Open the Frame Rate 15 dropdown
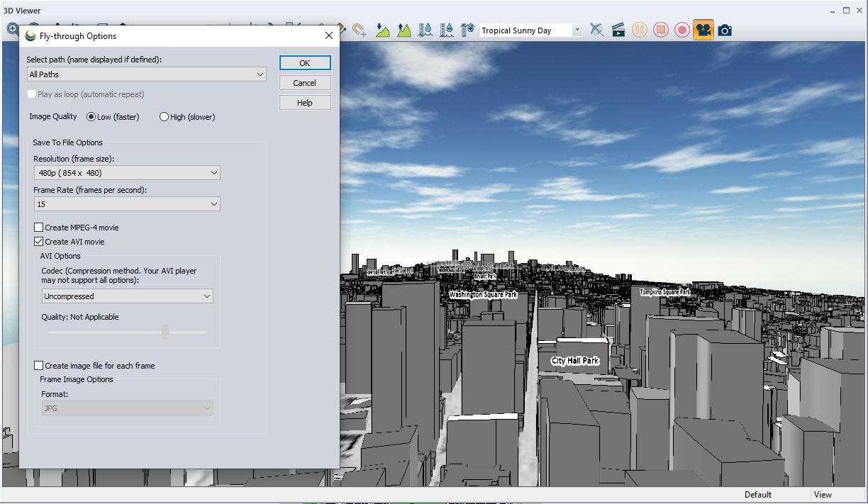 [127, 204]
